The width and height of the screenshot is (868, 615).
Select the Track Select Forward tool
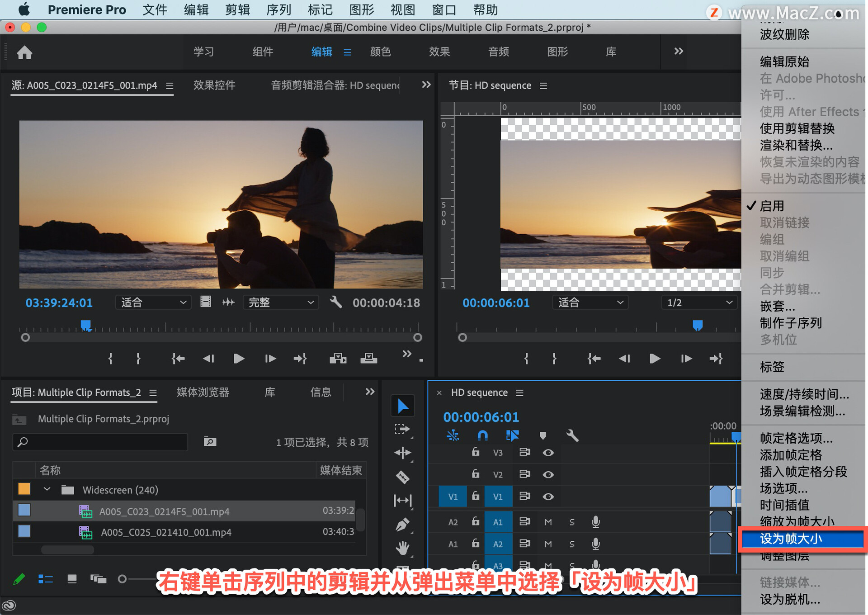coord(402,429)
